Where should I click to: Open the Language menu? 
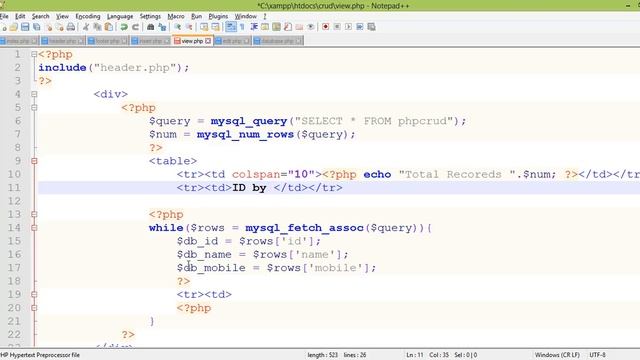(x=120, y=16)
